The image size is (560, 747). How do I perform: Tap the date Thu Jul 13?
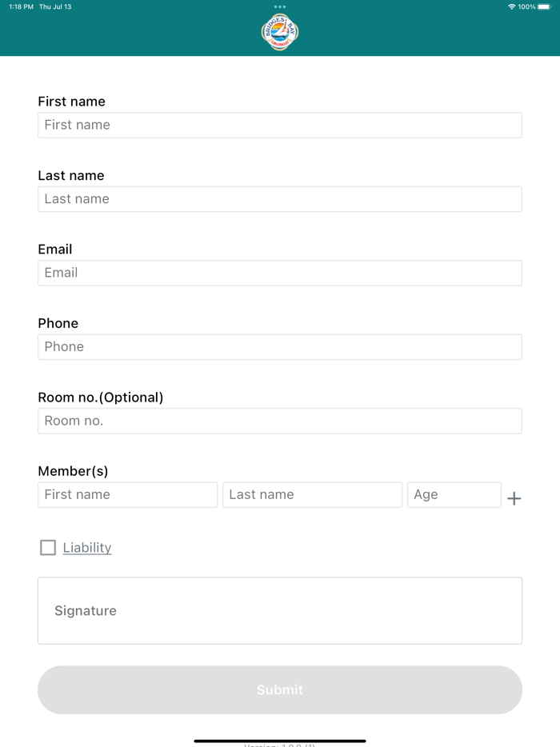coord(55,6)
